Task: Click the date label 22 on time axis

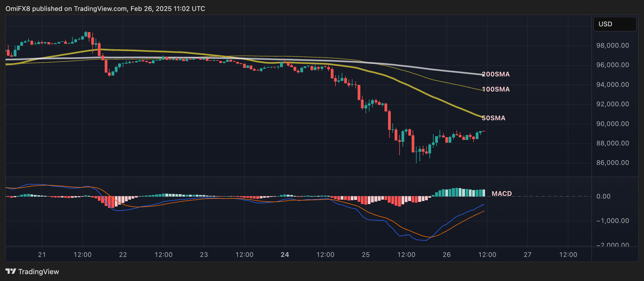Action: [x=123, y=255]
